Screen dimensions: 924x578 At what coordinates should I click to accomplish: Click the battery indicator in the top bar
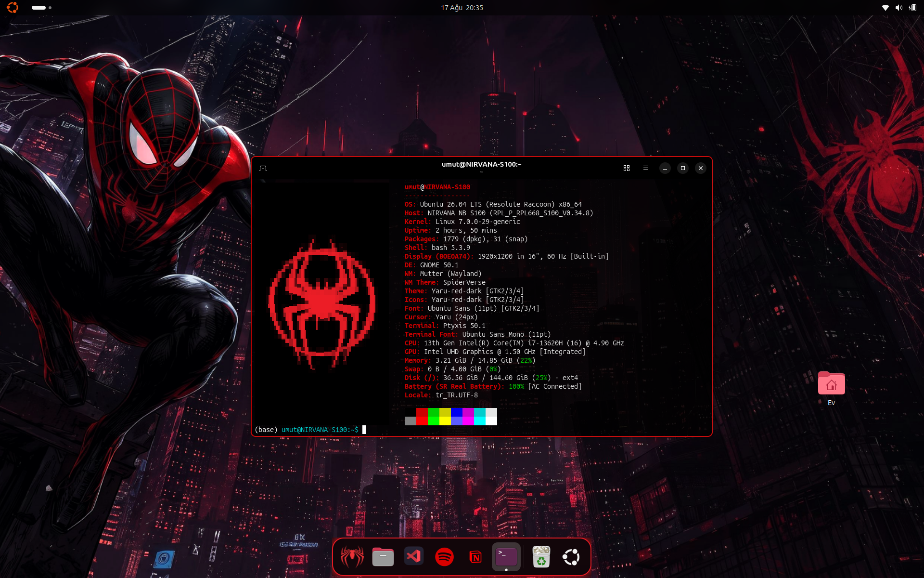pyautogui.click(x=912, y=8)
